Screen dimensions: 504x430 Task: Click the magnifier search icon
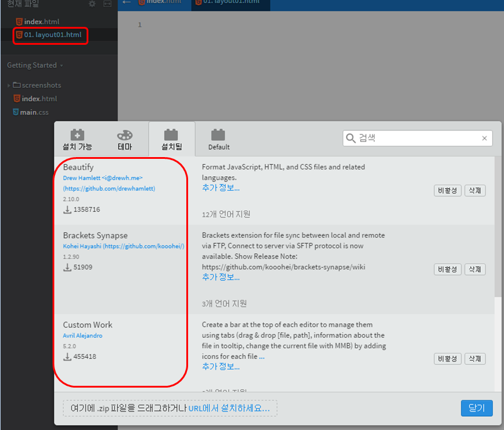(x=351, y=138)
